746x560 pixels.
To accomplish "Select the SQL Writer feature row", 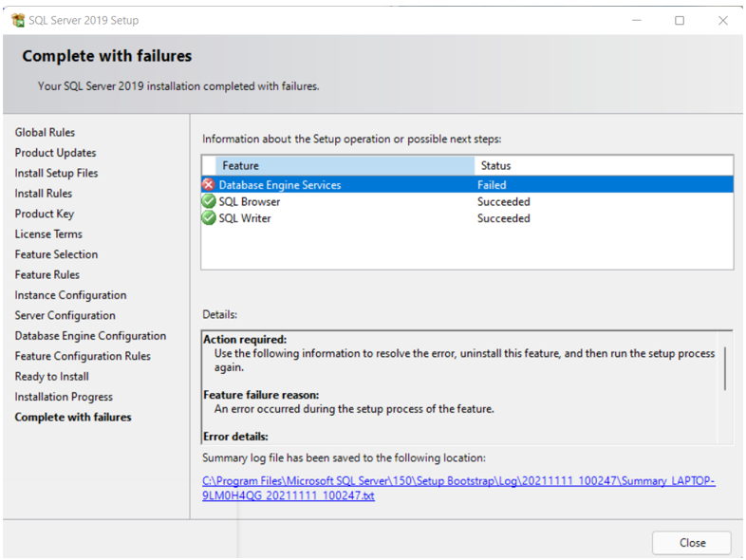I will (467, 218).
